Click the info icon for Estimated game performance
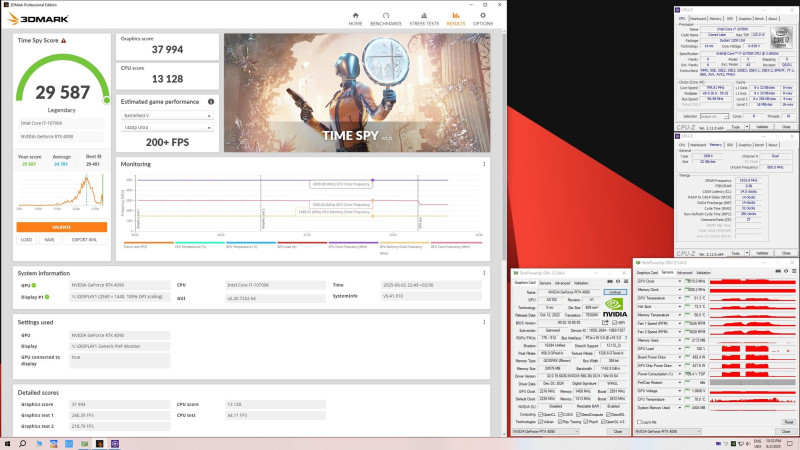The width and height of the screenshot is (800, 450). pos(211,102)
